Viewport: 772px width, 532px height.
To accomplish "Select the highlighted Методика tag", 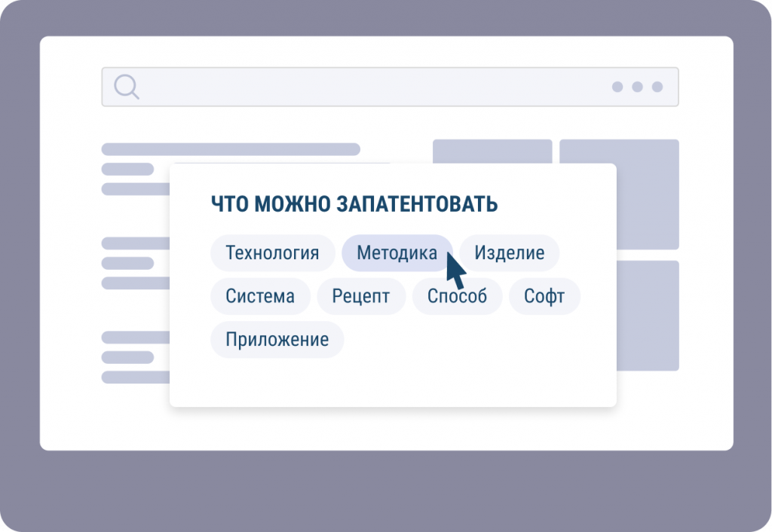I will (397, 253).
